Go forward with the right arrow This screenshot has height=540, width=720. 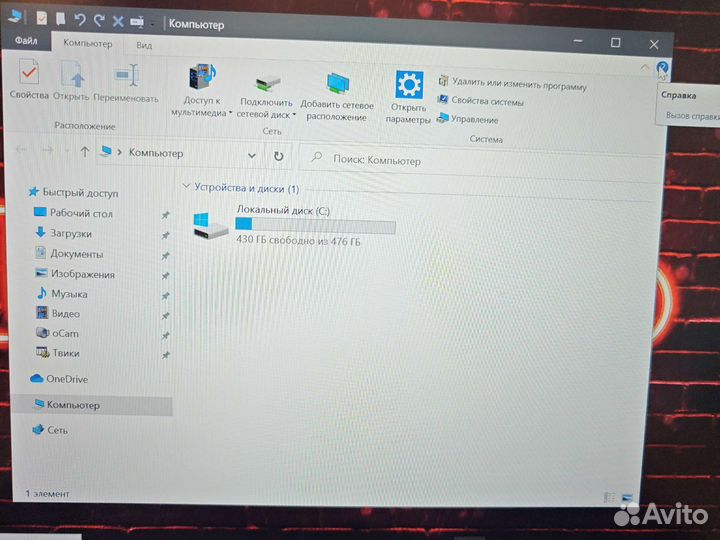pos(47,150)
